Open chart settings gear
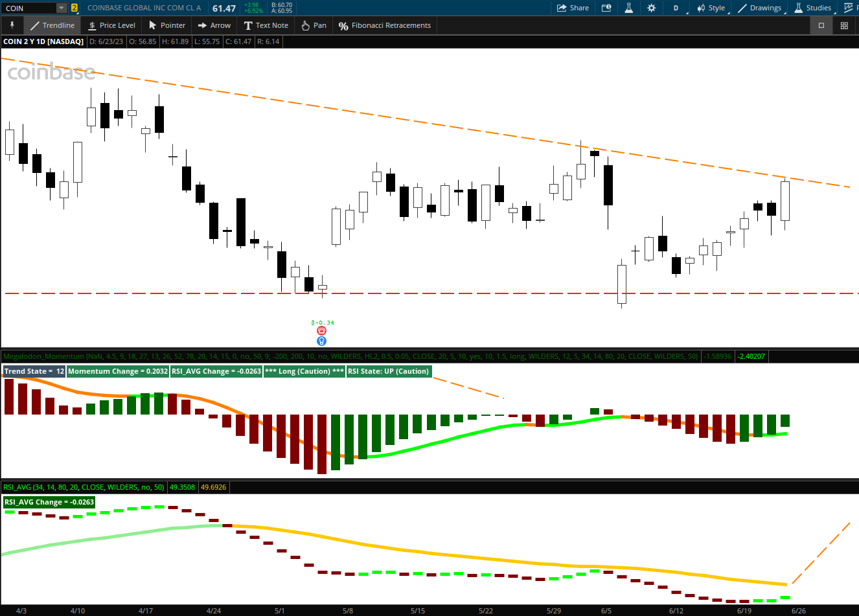 (652, 8)
